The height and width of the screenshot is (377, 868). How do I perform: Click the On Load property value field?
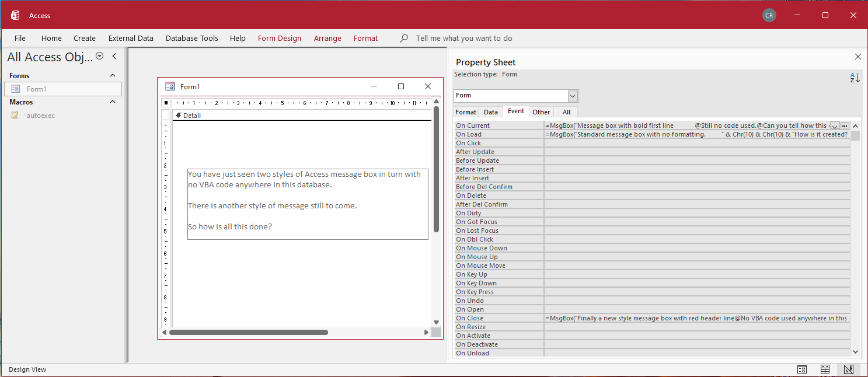(x=697, y=134)
